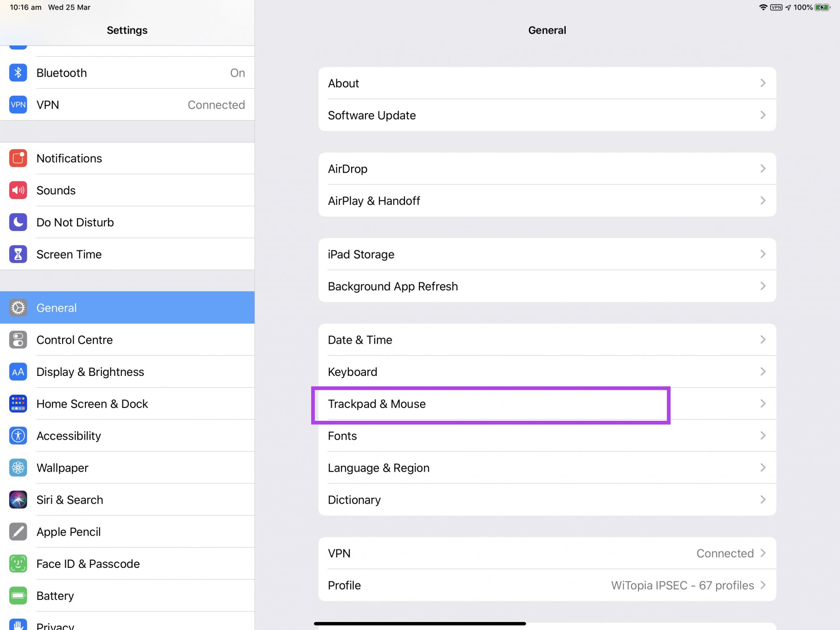The width and height of the screenshot is (840, 630).
Task: Tap the Bluetooth icon in sidebar
Action: (18, 73)
